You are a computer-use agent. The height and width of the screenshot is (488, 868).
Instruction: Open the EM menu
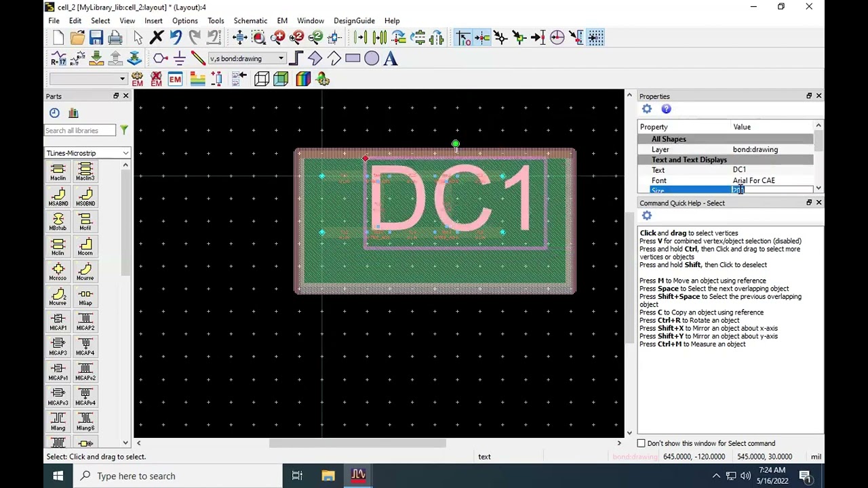point(282,20)
